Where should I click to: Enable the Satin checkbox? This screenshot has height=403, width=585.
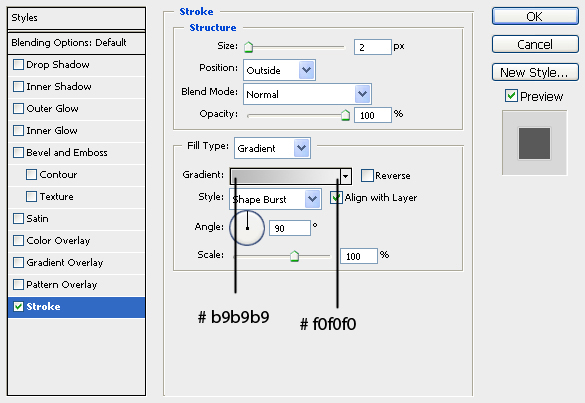coord(18,219)
